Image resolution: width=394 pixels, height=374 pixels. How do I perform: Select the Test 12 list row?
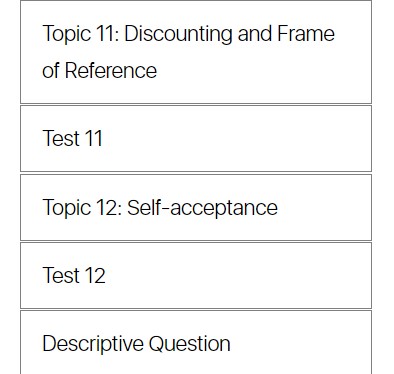coord(196,276)
